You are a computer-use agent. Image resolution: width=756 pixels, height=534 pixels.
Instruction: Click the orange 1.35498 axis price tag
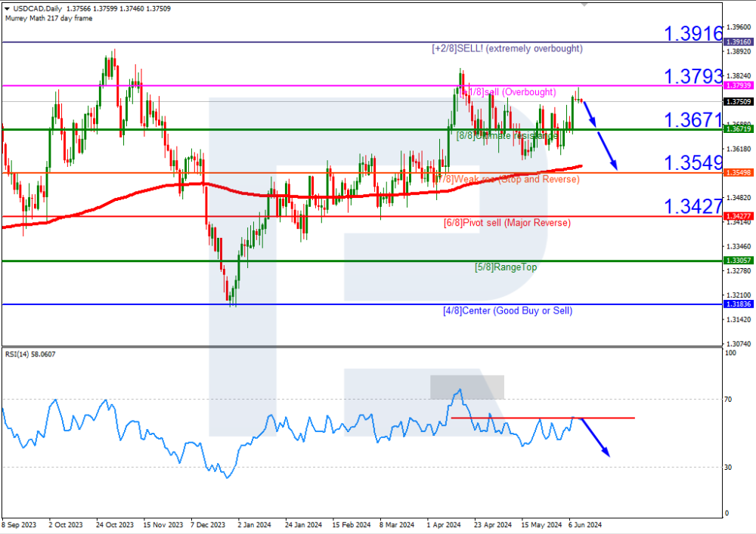(736, 173)
